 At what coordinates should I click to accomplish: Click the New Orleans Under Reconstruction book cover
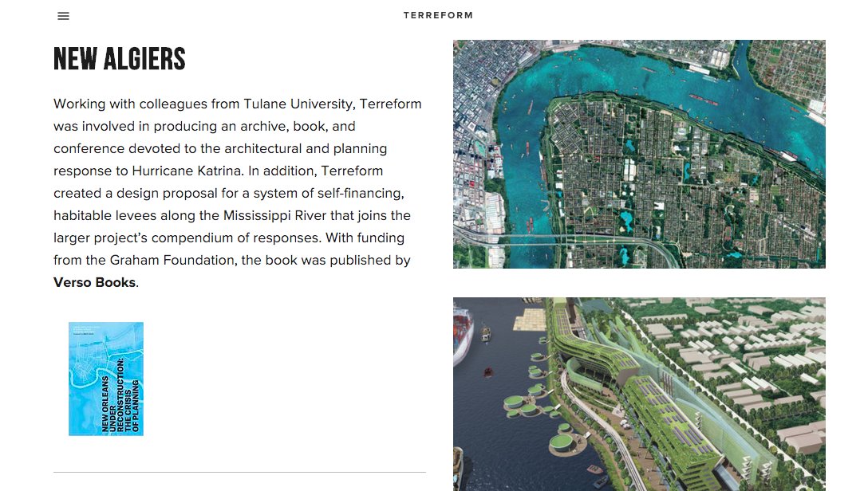pyautogui.click(x=106, y=379)
